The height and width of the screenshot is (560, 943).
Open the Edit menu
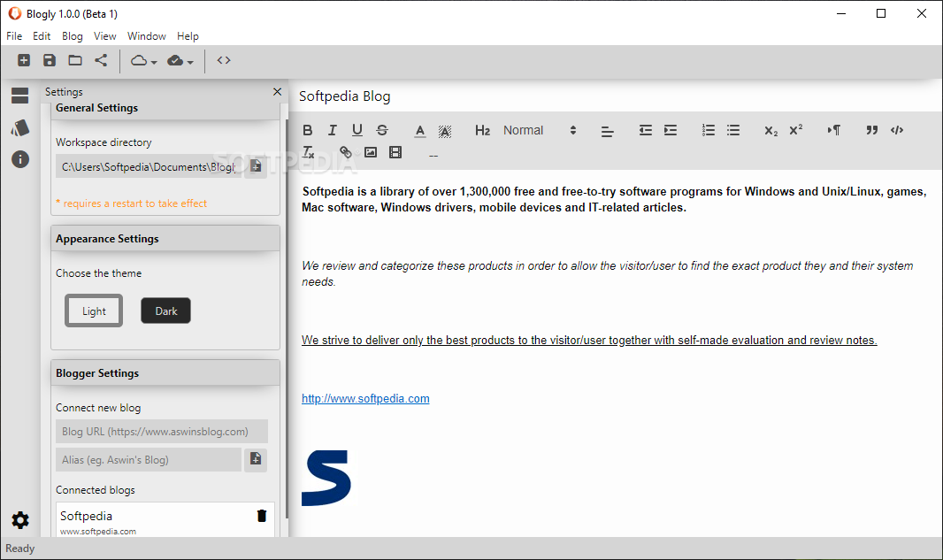[x=42, y=36]
